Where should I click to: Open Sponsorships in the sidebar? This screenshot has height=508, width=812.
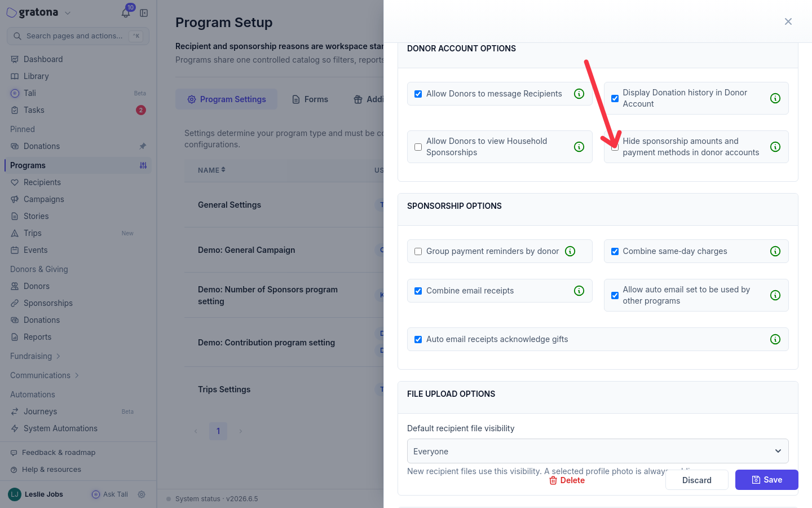48,303
